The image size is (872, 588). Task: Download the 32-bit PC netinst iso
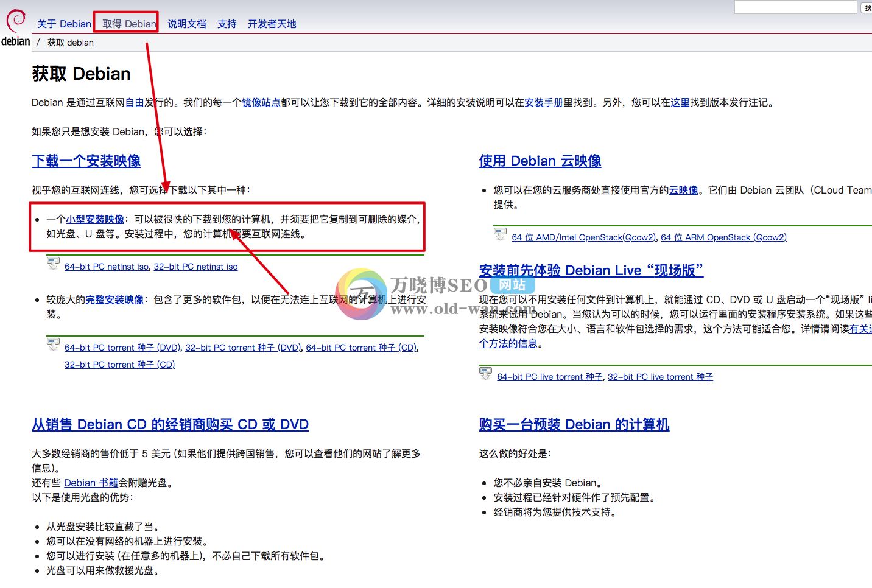pyautogui.click(x=196, y=267)
